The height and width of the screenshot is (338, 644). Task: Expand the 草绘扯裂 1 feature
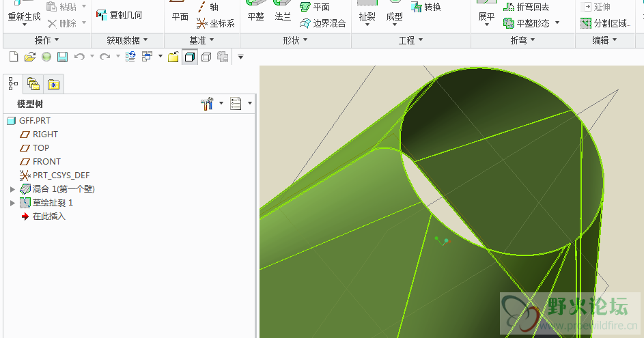[12, 203]
